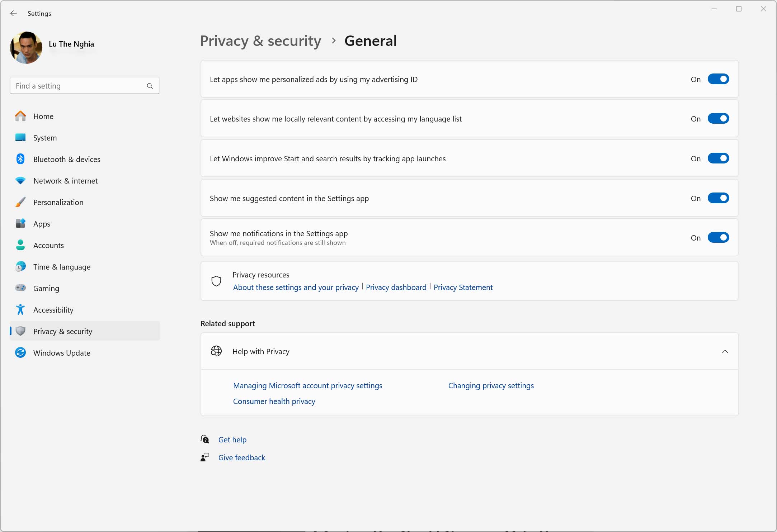Click the Personalization paintbrush icon
The height and width of the screenshot is (532, 777).
20,202
